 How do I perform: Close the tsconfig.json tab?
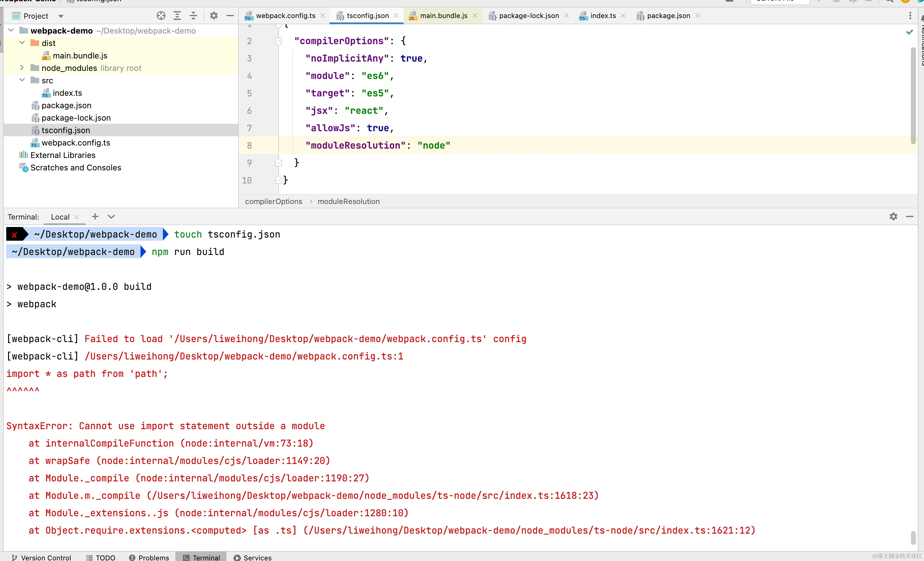click(x=396, y=16)
